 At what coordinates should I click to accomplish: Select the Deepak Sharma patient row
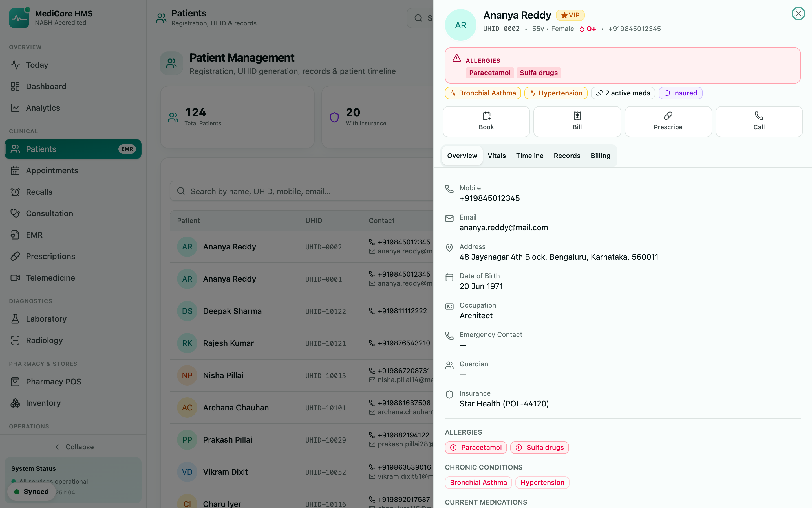[302, 311]
